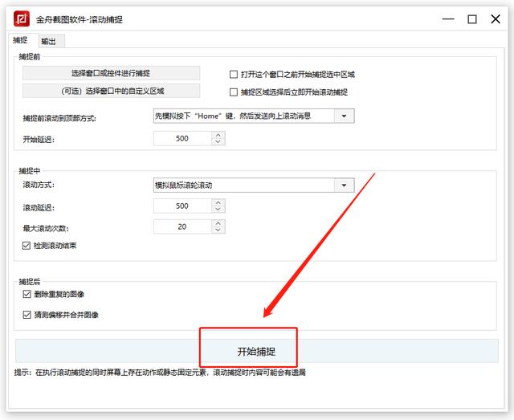Increase 滚动延迟 with up arrow
Screen dimensions: 514x420
pos(218,202)
